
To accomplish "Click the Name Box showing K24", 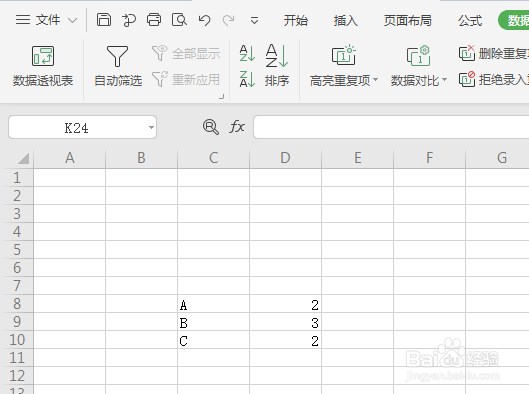I will [77, 128].
